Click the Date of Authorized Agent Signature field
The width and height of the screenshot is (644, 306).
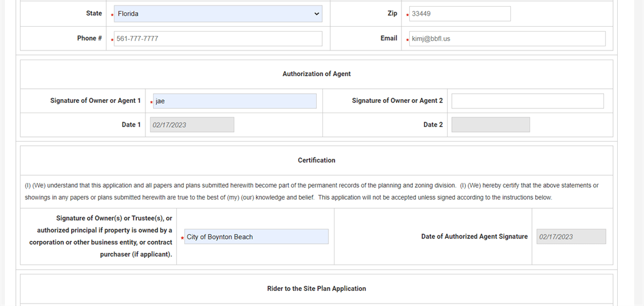(x=570, y=237)
